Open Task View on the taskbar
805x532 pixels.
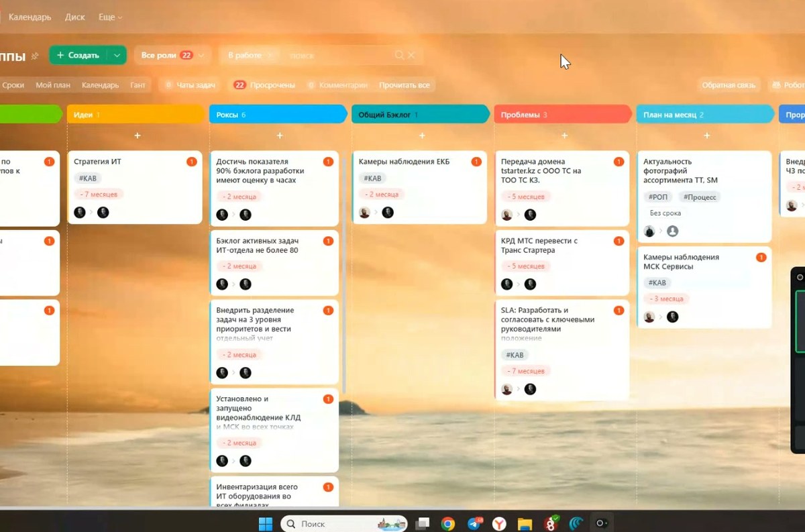(x=423, y=523)
